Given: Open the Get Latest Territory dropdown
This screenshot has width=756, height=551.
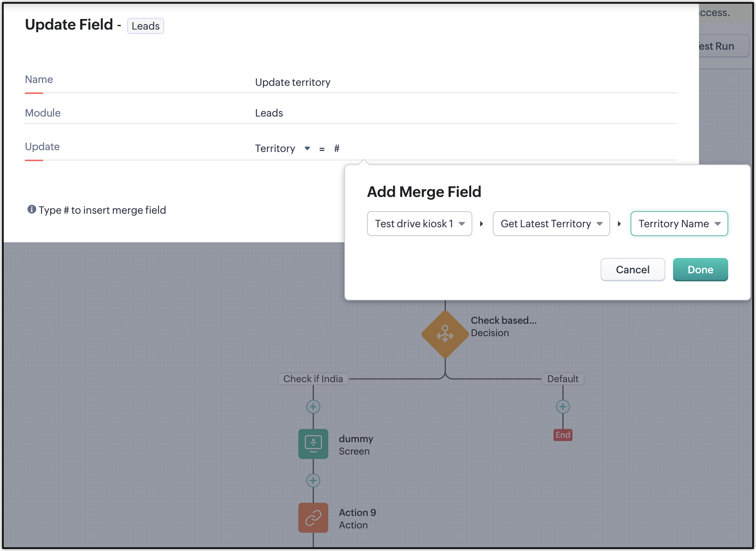Looking at the screenshot, I should (551, 224).
